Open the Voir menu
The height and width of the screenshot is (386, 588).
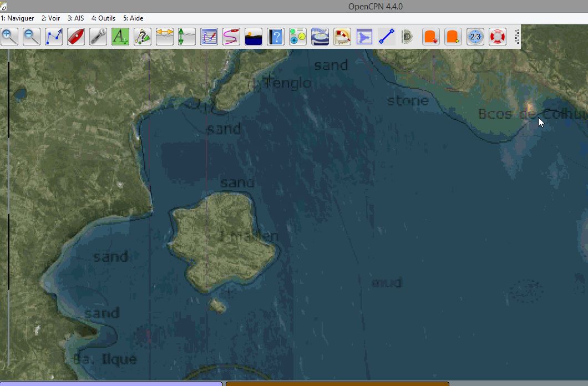(50, 18)
